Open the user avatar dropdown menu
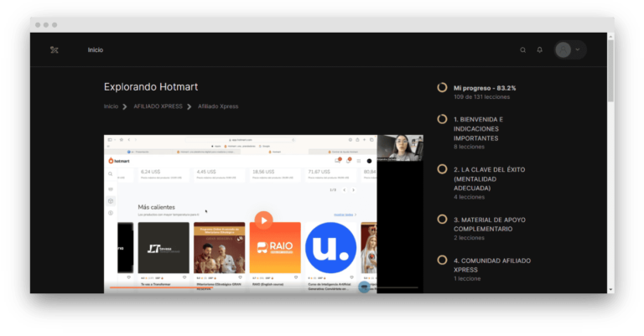 (569, 50)
